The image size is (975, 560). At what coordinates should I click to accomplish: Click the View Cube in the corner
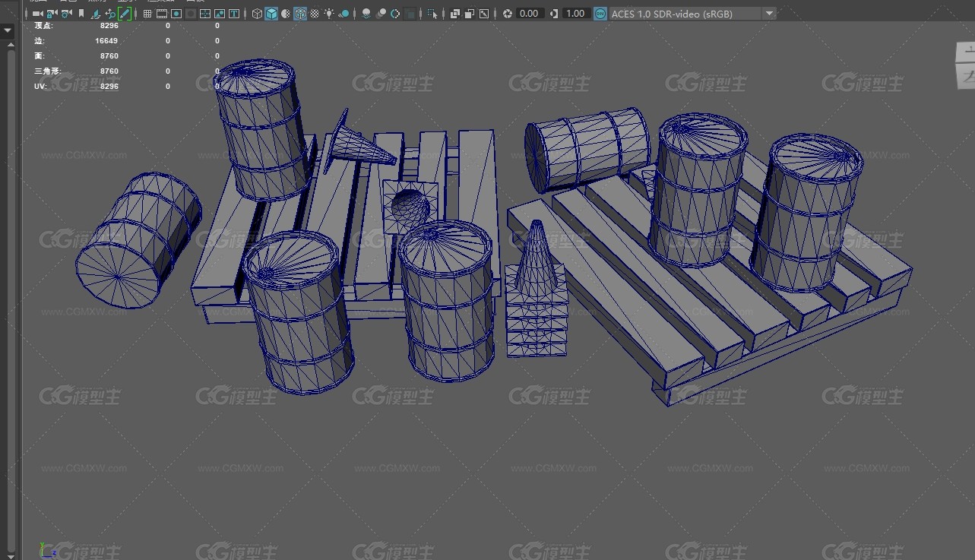tap(965, 65)
